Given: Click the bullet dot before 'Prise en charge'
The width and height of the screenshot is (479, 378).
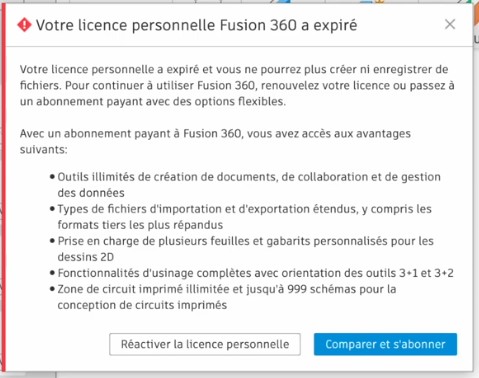Looking at the screenshot, I should pyautogui.click(x=52, y=241).
